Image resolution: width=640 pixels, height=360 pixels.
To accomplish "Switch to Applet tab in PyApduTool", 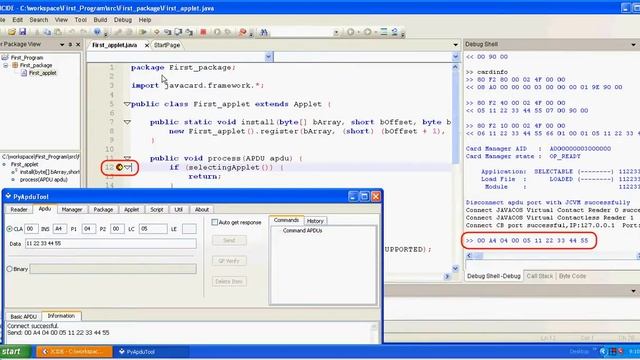I will pyautogui.click(x=131, y=209).
